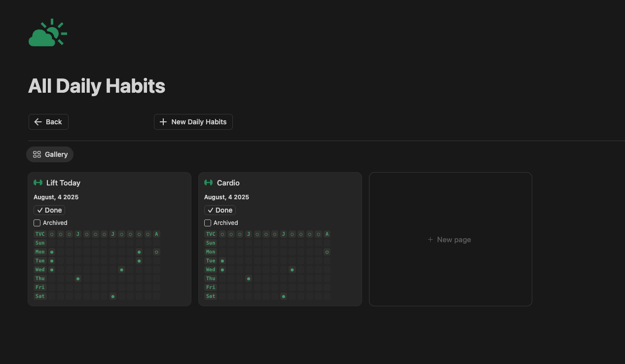This screenshot has width=625, height=364.
Task: Click the Gallery view grid icon
Action: (x=37, y=154)
